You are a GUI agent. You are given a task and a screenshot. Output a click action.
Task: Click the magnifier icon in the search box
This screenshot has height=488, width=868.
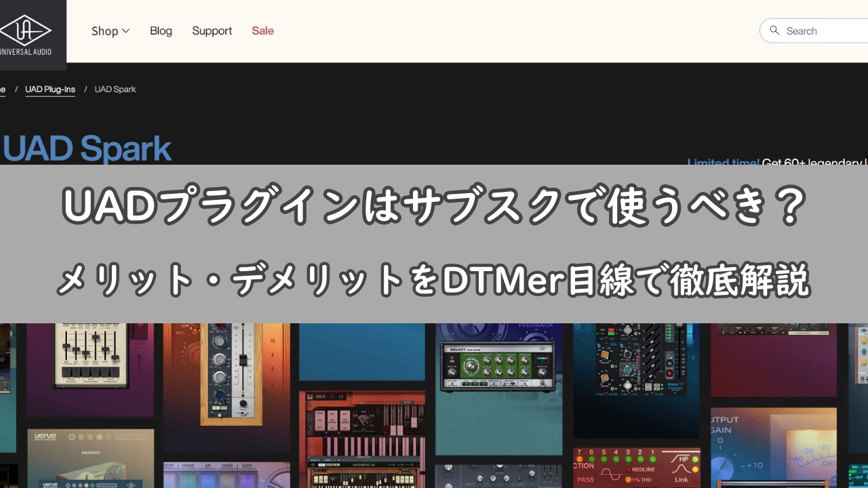click(774, 30)
